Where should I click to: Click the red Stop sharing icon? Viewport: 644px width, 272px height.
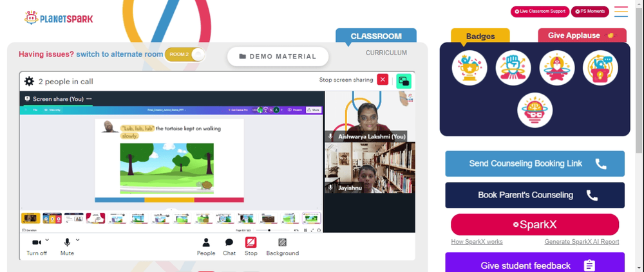pos(251,243)
